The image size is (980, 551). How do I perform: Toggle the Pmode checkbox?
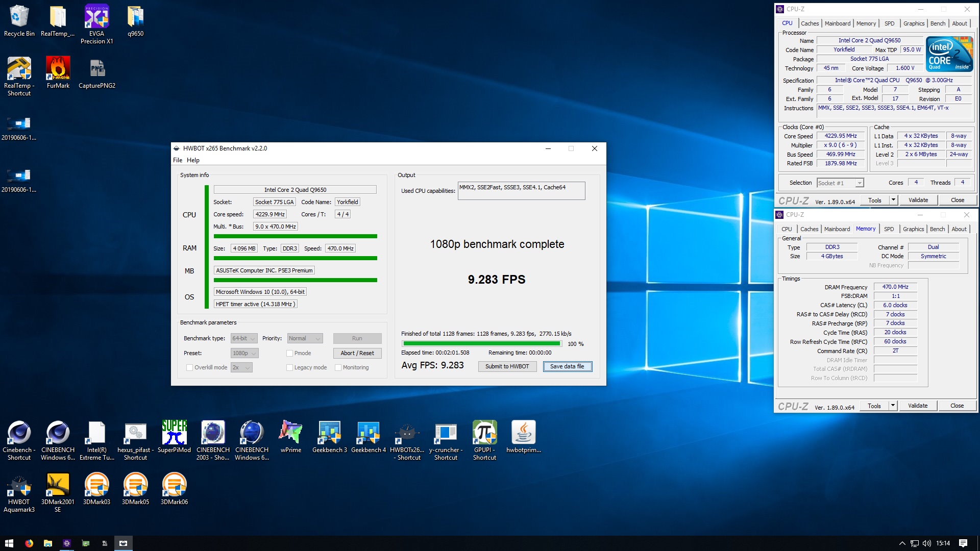[x=289, y=353]
